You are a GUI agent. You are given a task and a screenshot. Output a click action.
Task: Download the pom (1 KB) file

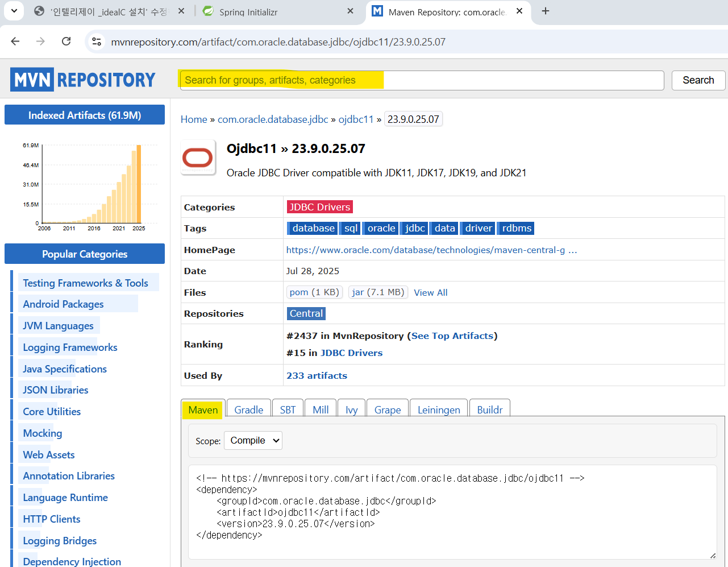pyautogui.click(x=314, y=292)
